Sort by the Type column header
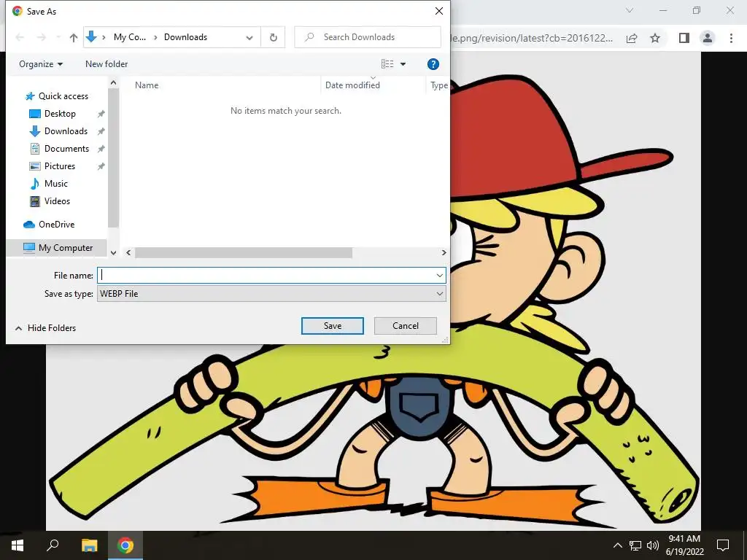 coord(438,85)
